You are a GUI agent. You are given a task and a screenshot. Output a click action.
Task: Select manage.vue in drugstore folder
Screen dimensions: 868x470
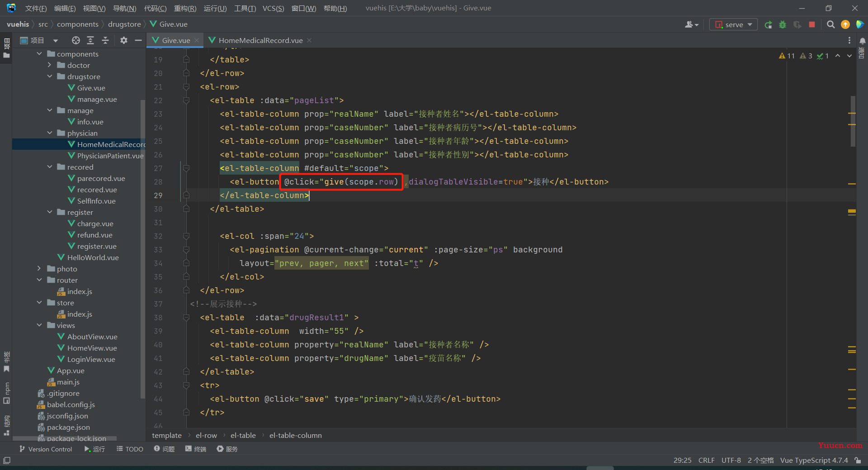pyautogui.click(x=97, y=99)
